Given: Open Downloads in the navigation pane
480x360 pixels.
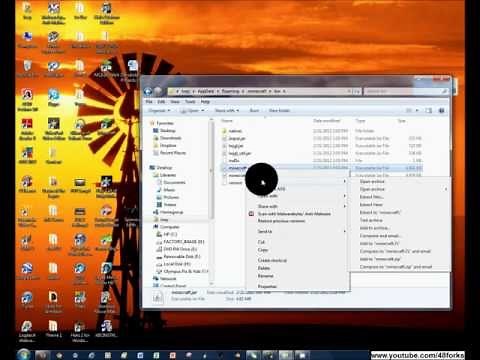Looking at the screenshot, I should pyautogui.click(x=170, y=138).
